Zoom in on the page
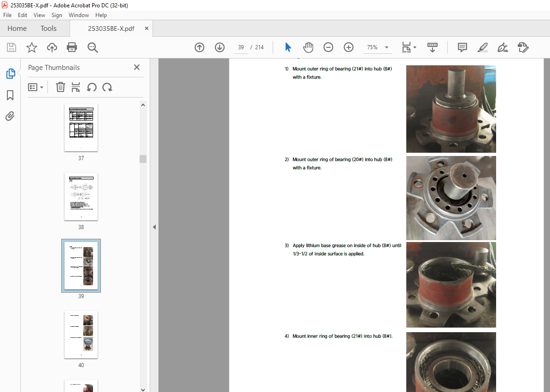The height and width of the screenshot is (392, 550). [349, 47]
